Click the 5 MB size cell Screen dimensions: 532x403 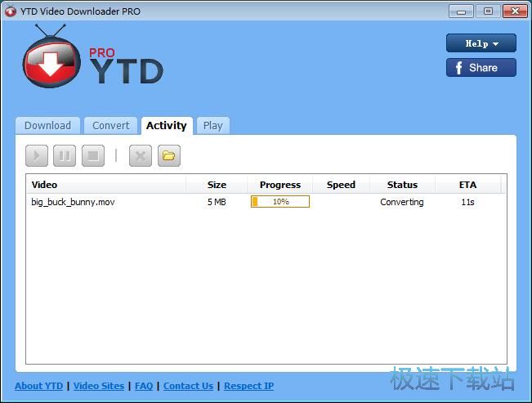217,202
